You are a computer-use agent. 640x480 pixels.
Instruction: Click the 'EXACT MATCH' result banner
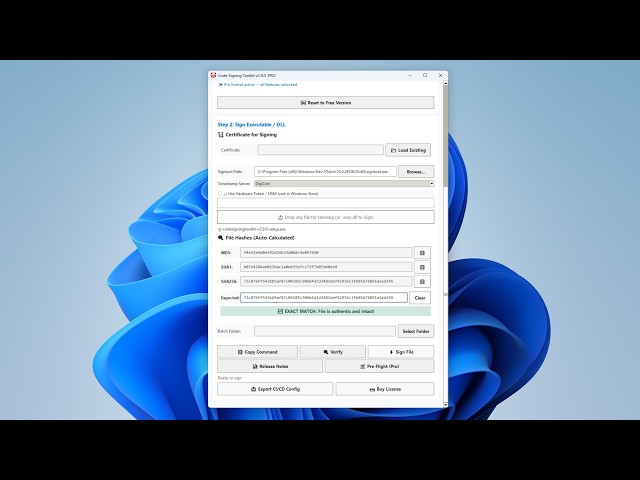tap(325, 311)
